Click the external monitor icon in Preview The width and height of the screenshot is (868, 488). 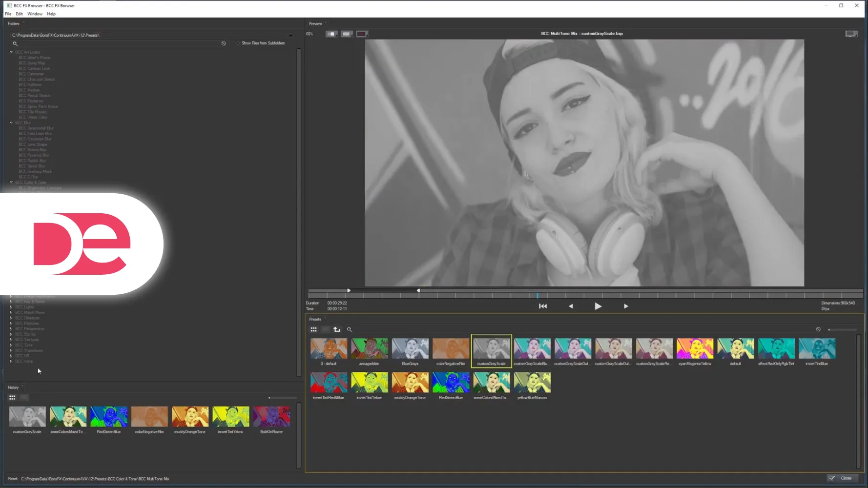tap(851, 34)
